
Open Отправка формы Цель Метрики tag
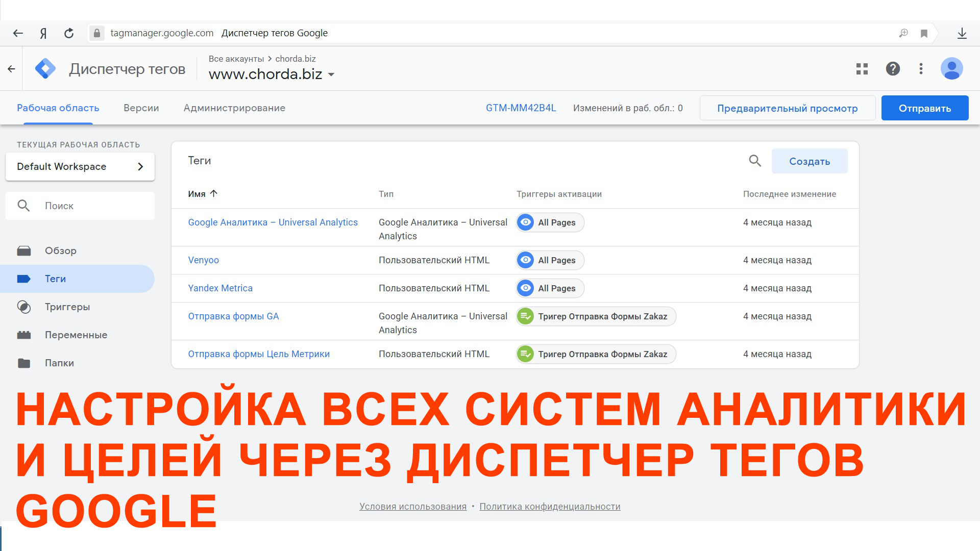(259, 354)
